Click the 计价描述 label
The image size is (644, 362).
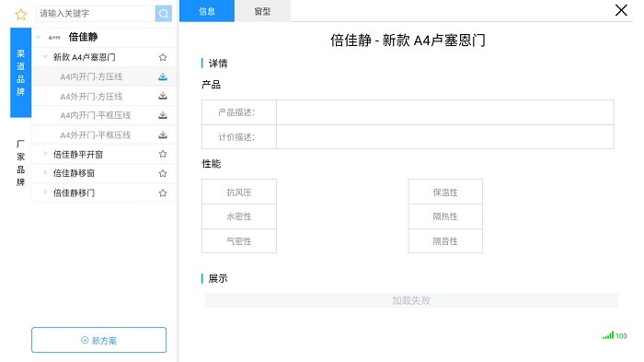pos(236,137)
